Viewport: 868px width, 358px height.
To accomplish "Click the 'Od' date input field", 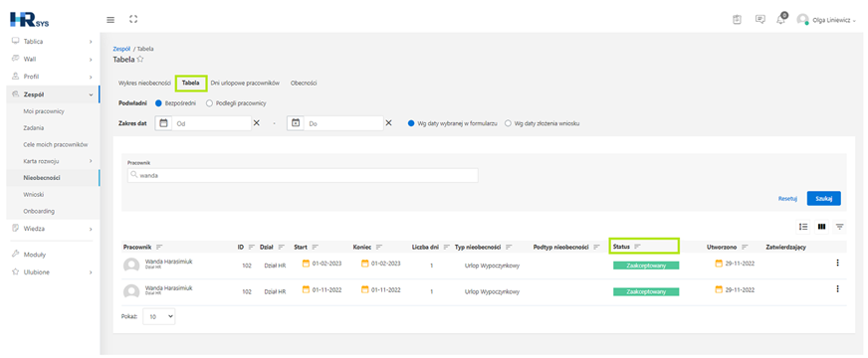I will click(211, 123).
